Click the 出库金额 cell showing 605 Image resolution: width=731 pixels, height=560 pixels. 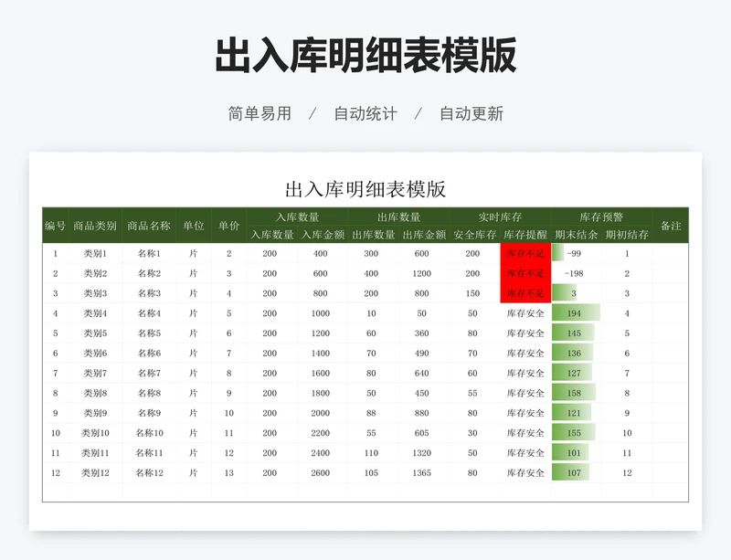(422, 433)
